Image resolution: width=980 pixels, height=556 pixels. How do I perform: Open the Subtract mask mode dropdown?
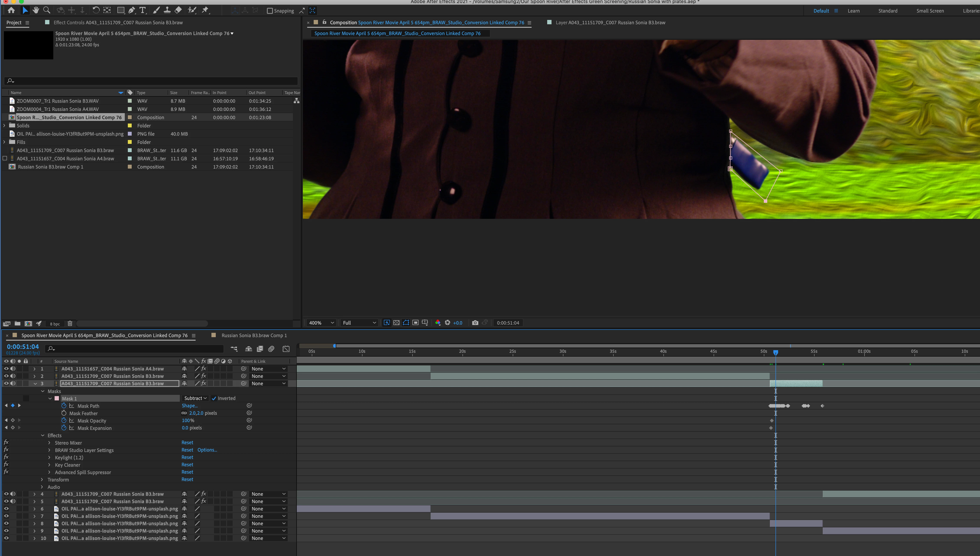[x=195, y=398]
